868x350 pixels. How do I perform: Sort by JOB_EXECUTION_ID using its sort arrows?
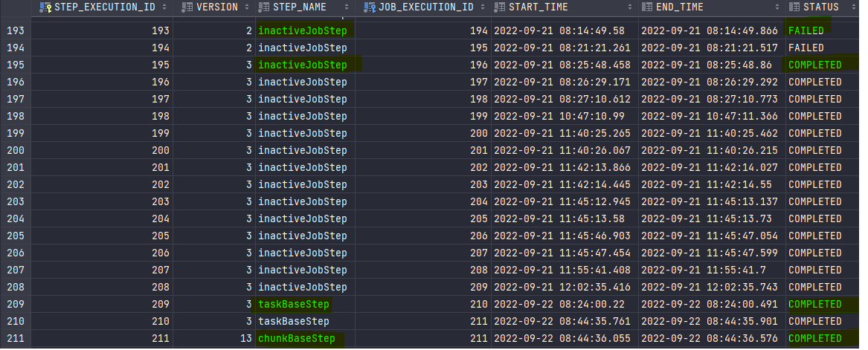click(x=483, y=7)
